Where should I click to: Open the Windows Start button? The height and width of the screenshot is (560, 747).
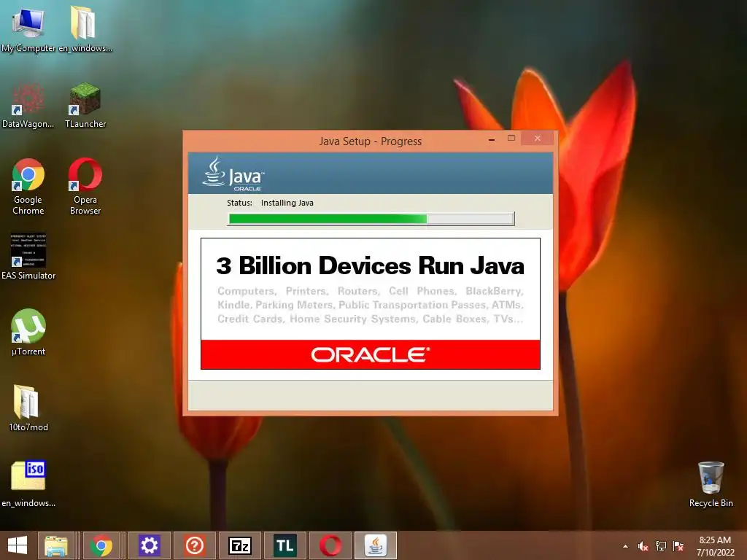pyautogui.click(x=18, y=545)
